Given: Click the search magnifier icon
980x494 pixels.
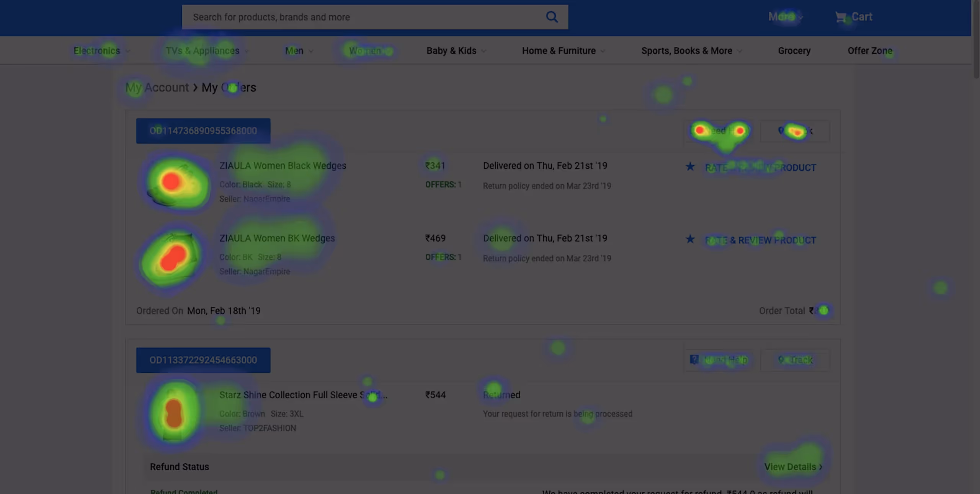Looking at the screenshot, I should [x=552, y=17].
